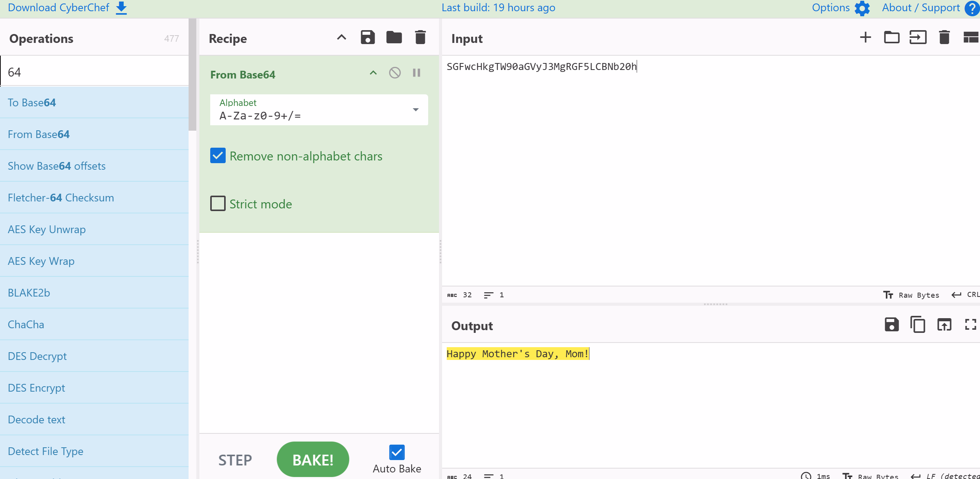Viewport: 980px width, 479px height.
Task: Toggle the Auto Bake checkbox
Action: coord(397,452)
